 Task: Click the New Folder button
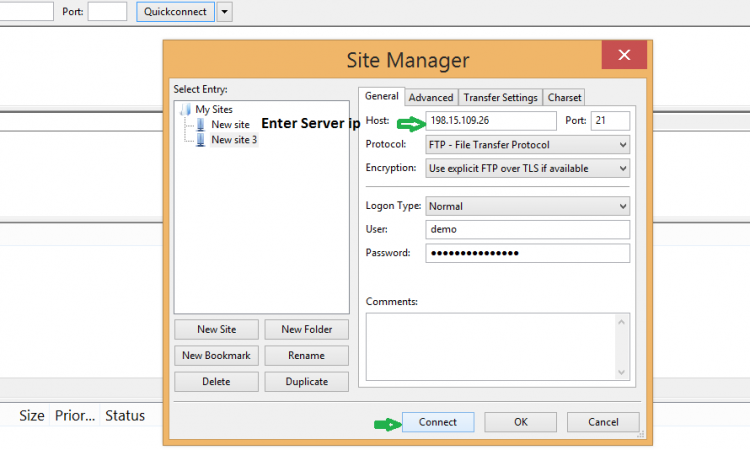point(307,329)
